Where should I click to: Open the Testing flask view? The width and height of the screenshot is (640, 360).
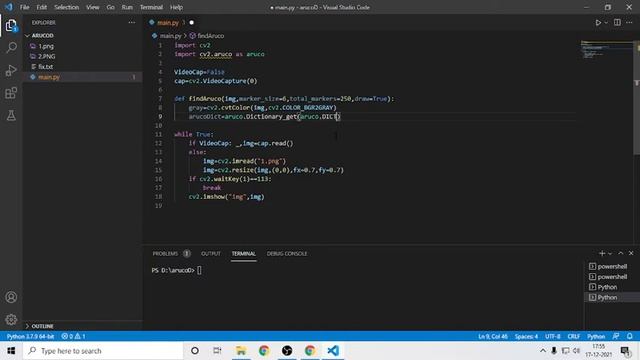click(11, 116)
